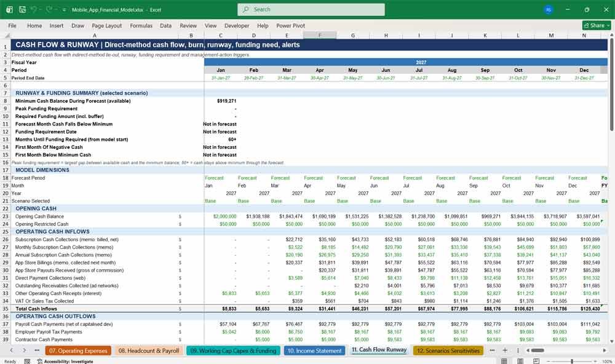The height and width of the screenshot is (364, 615).
Task: Open the Draw ribbon tab
Action: [x=77, y=25]
